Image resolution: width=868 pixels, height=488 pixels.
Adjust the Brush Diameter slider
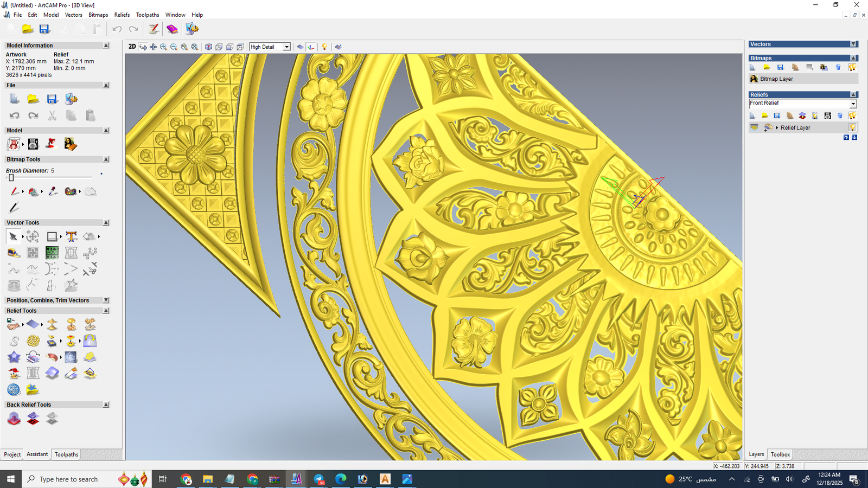coord(11,178)
